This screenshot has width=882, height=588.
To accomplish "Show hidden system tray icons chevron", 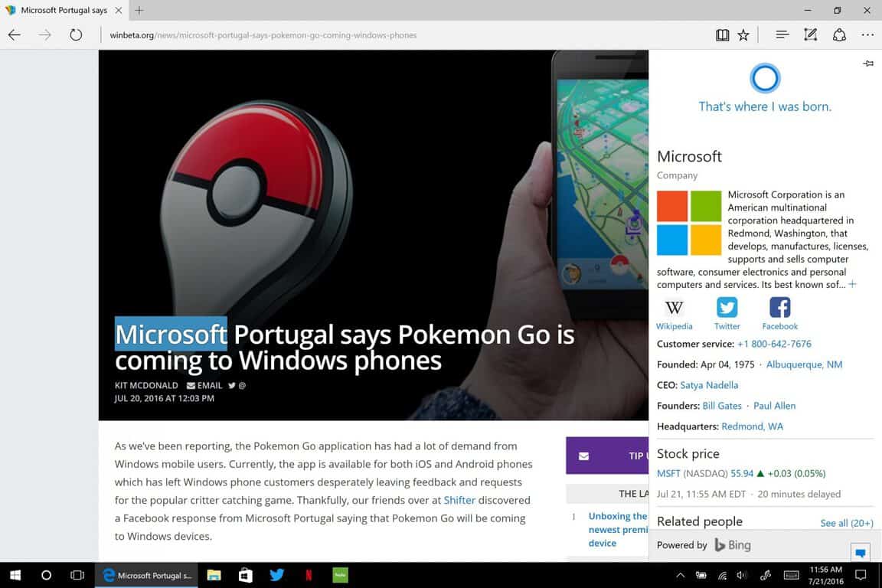I will (x=680, y=575).
